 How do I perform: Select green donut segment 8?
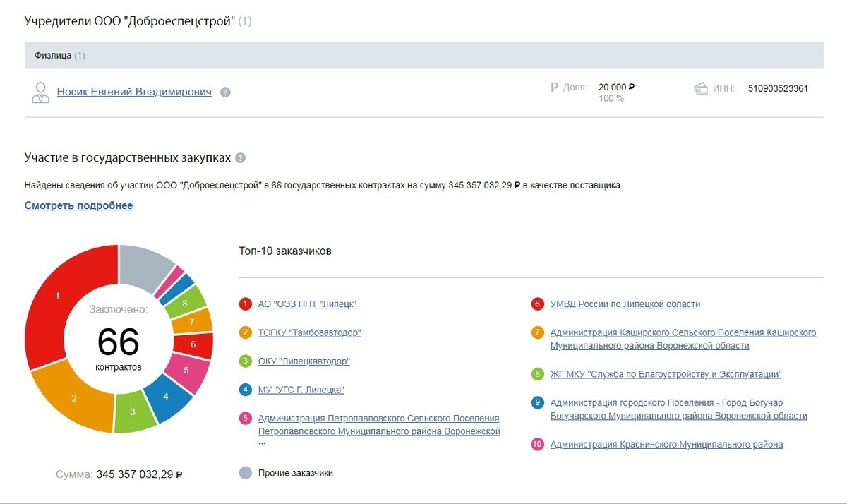coord(184,304)
